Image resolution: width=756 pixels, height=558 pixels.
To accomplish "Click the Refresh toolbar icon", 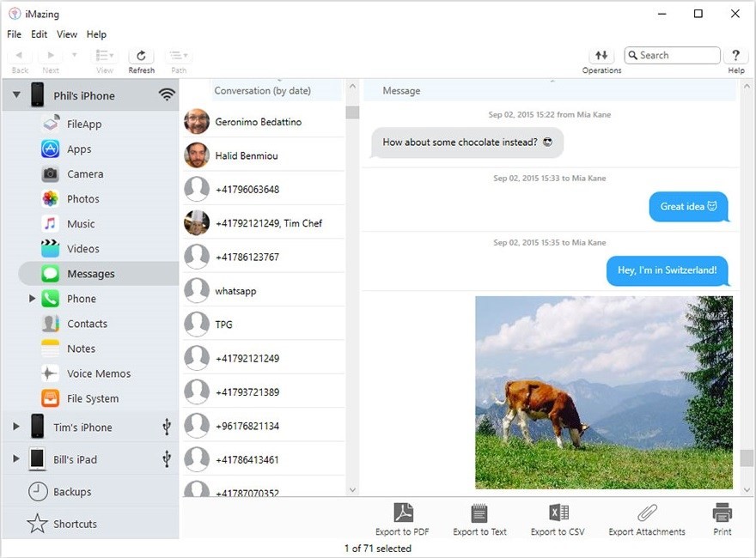I will [x=141, y=56].
